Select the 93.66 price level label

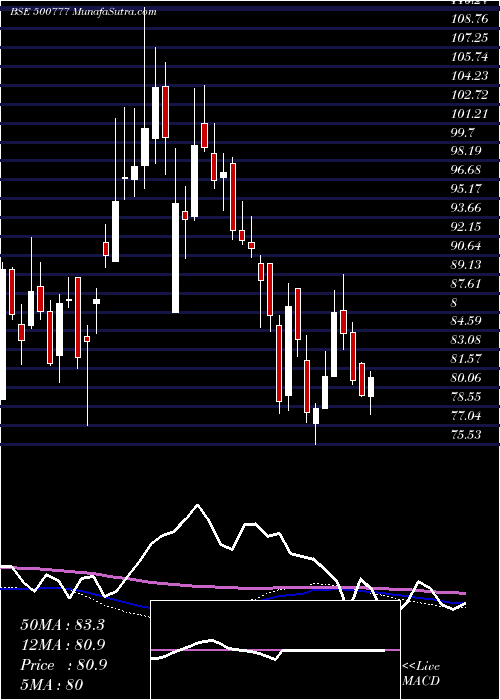pos(467,208)
